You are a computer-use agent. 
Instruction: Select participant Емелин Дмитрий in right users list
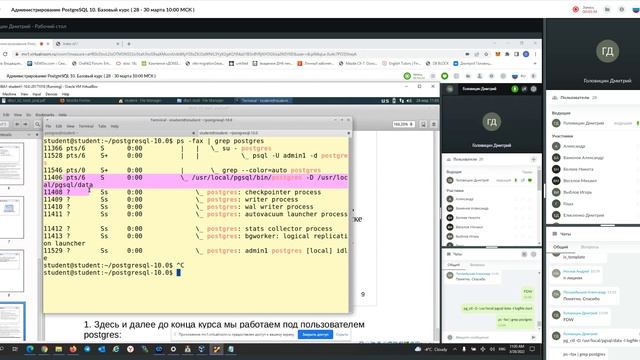coord(583,215)
